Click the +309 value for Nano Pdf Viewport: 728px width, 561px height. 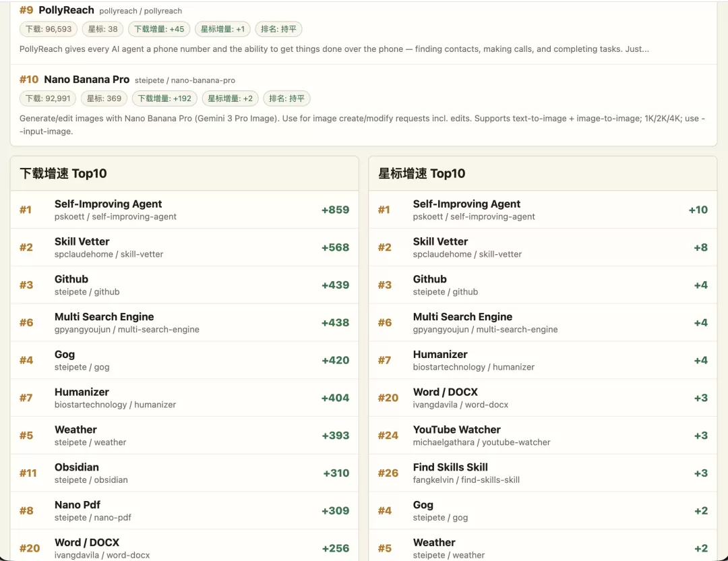tap(335, 511)
